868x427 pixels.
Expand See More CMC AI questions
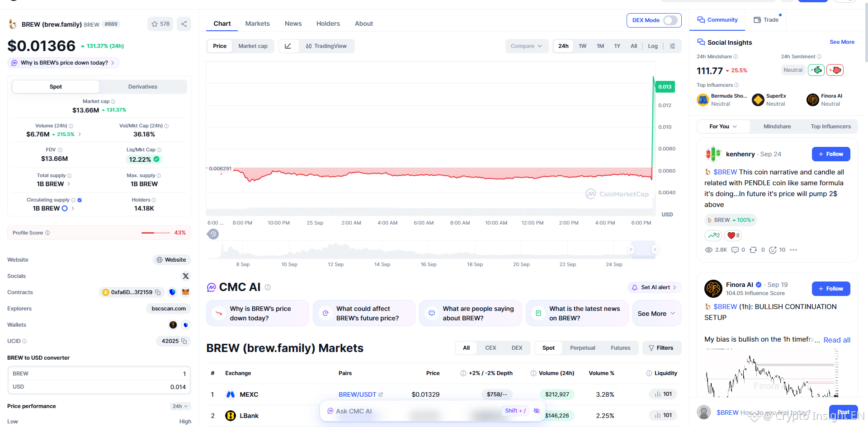click(x=656, y=314)
